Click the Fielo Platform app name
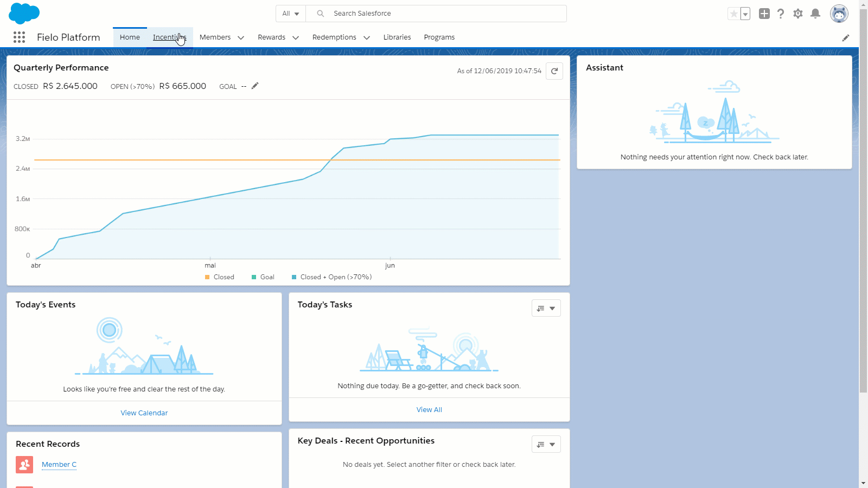This screenshot has width=868, height=488. coord(68,37)
